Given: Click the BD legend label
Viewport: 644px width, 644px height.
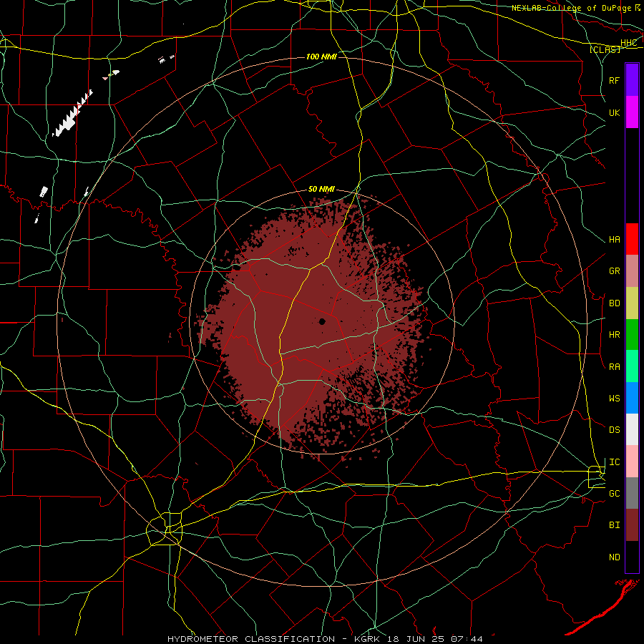Looking at the screenshot, I should [x=614, y=303].
